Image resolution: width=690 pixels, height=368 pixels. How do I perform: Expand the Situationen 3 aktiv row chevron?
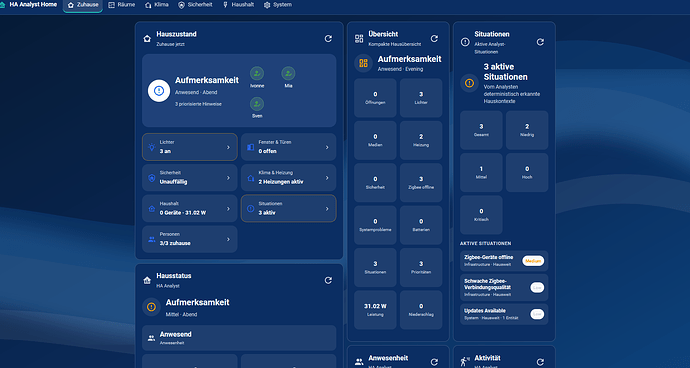coord(327,209)
